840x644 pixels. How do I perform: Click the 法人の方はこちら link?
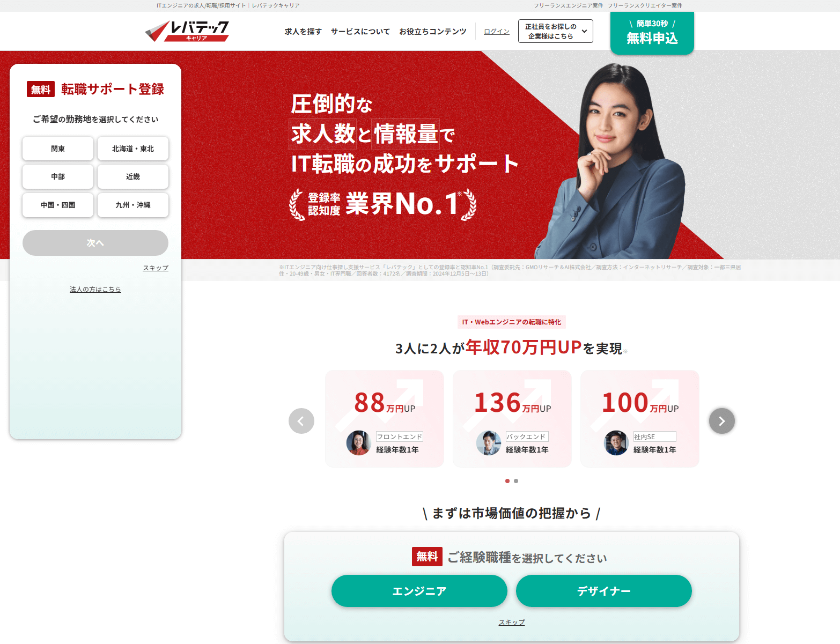(x=95, y=289)
